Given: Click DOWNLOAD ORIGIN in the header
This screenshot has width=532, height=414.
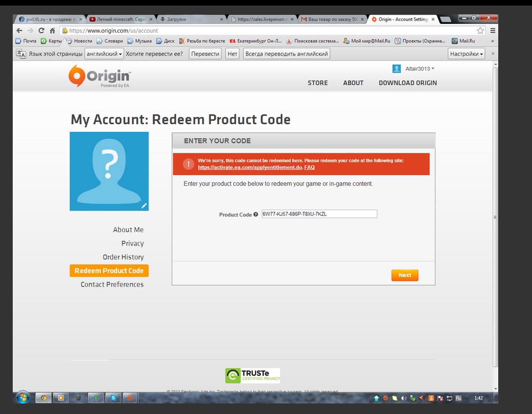Looking at the screenshot, I should [x=408, y=83].
